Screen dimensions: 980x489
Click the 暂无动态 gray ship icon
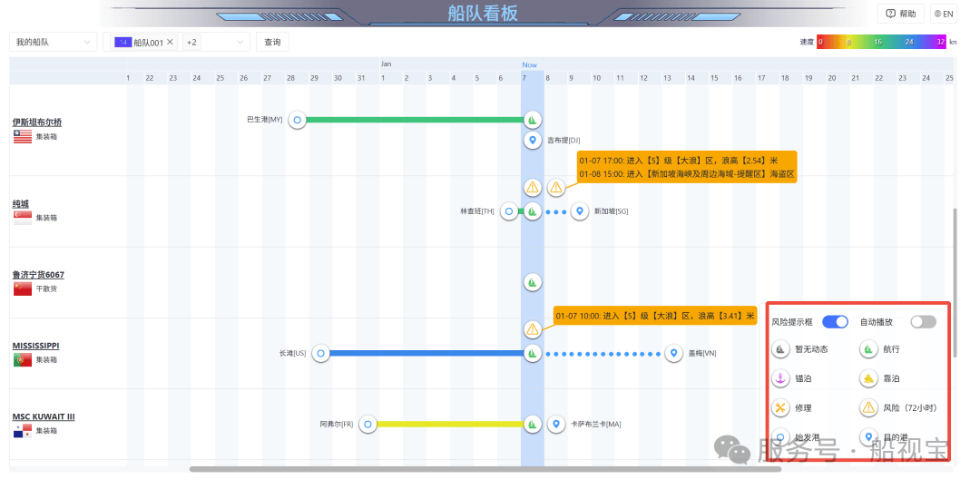point(779,348)
